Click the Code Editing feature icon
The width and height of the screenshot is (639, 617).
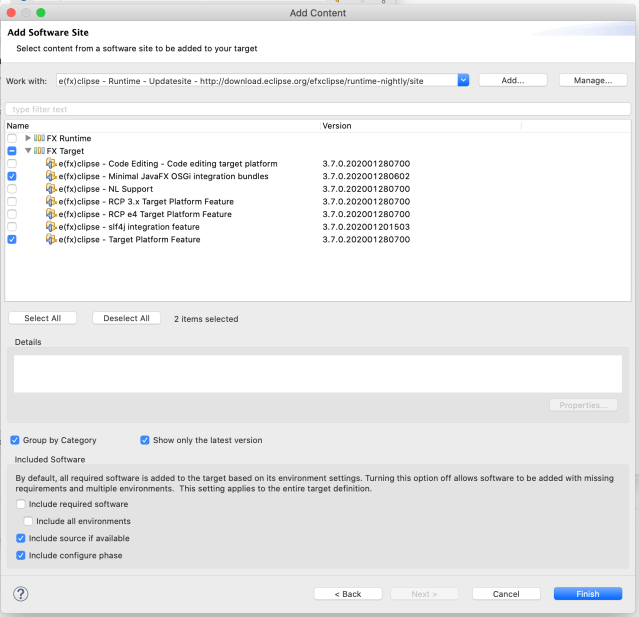(x=50, y=163)
